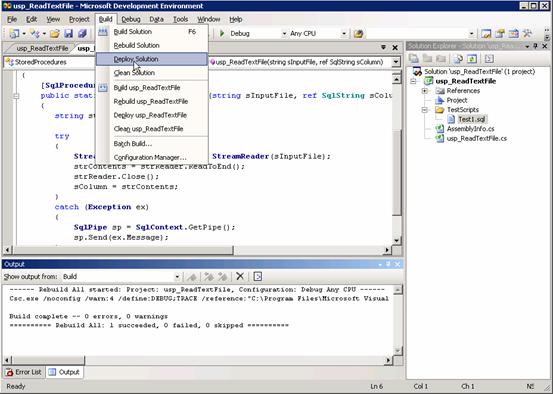Click the code editor horizontal scrollbar thumb

[x=123, y=250]
